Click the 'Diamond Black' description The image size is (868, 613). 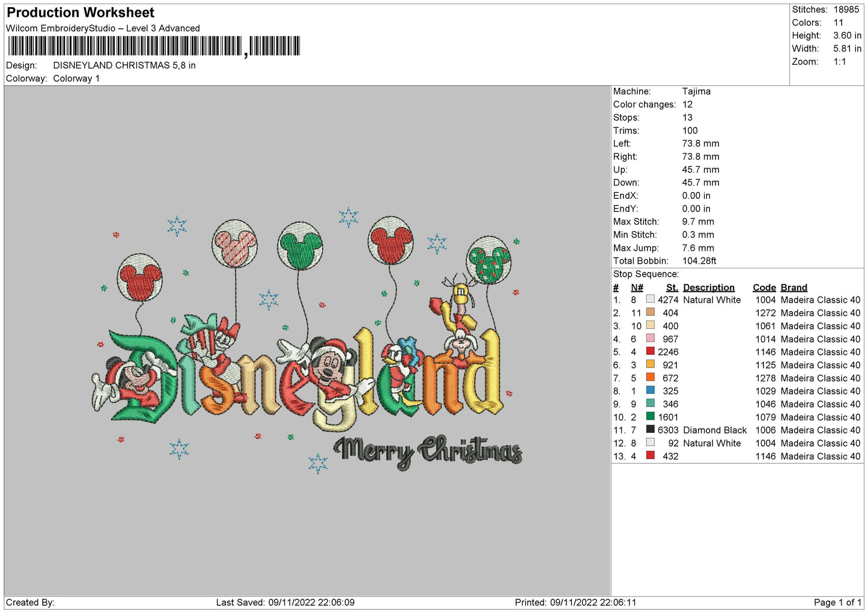715,430
